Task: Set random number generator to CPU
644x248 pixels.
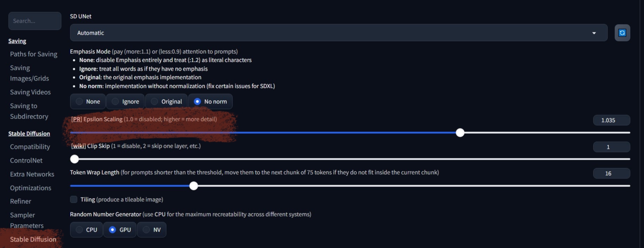Action: (x=86, y=230)
